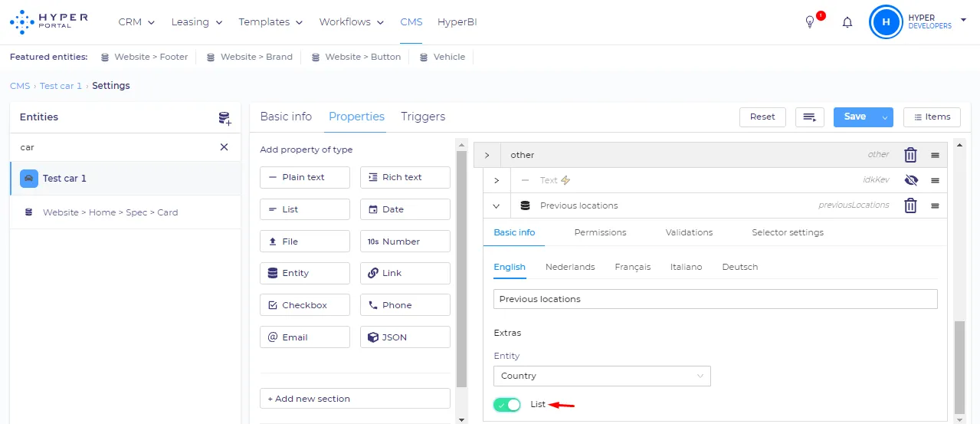The width and height of the screenshot is (980, 424).
Task: Open the Workflows dropdown menu
Action: [x=352, y=22]
